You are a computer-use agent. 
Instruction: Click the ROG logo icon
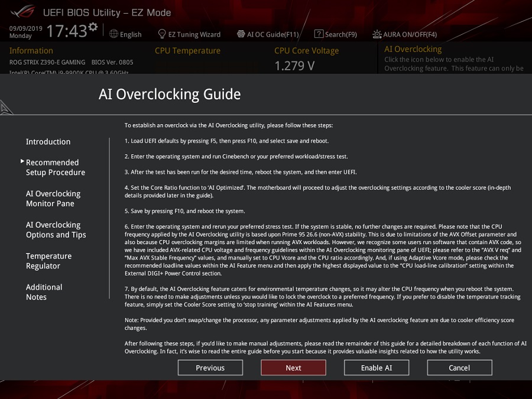pos(22,12)
